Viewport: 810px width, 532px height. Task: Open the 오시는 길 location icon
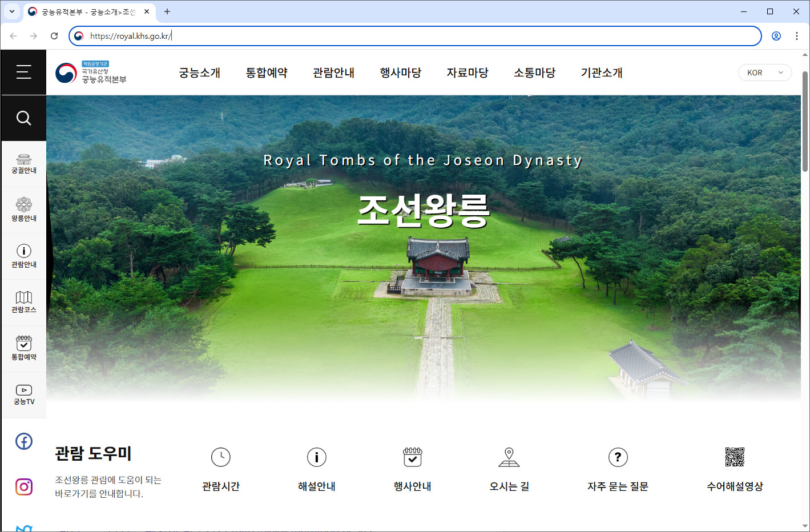click(x=509, y=457)
